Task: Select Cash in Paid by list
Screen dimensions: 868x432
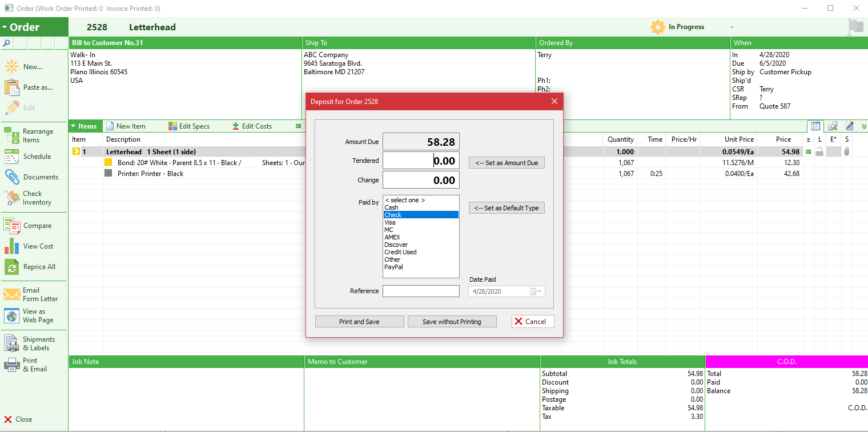Action: click(x=421, y=207)
